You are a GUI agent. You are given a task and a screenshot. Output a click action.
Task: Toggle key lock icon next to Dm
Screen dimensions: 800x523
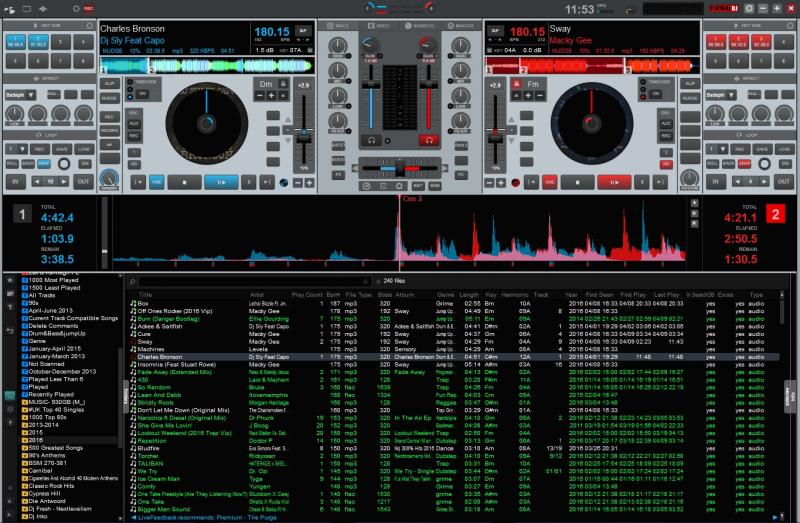283,84
